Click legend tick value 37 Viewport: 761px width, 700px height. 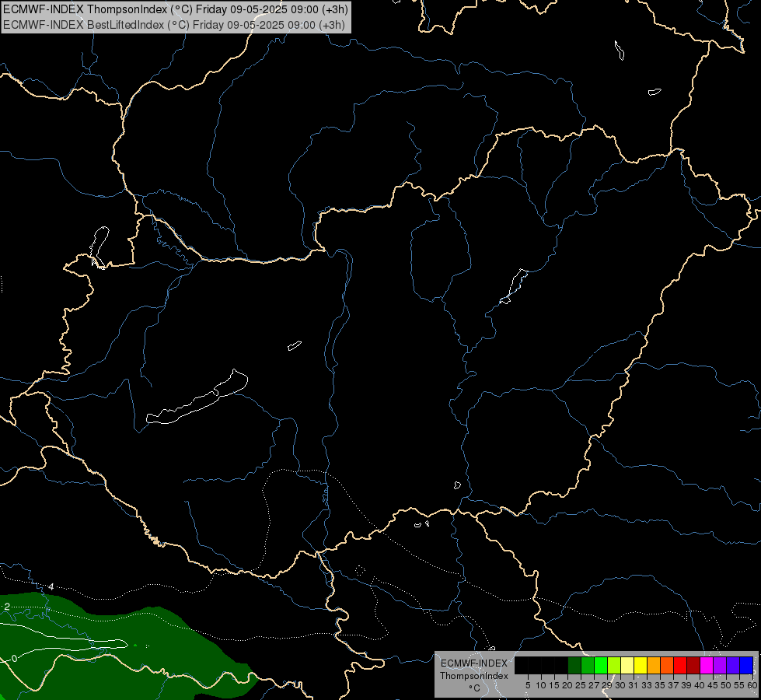pyautogui.click(x=673, y=685)
